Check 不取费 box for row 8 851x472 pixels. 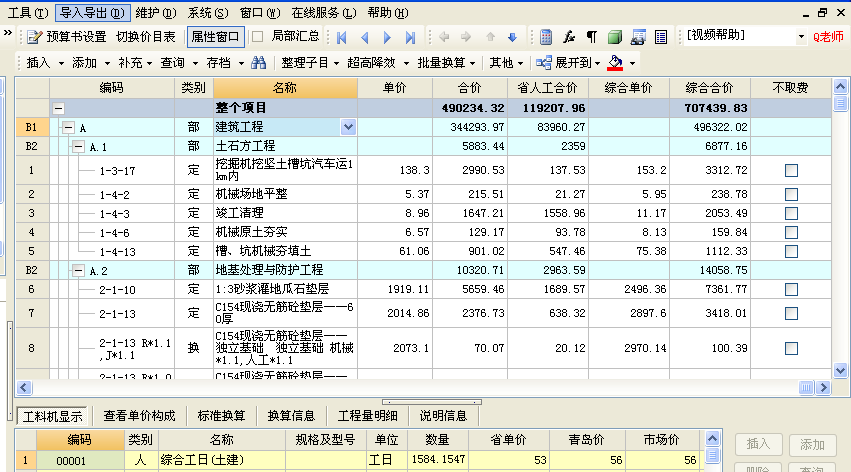tap(791, 348)
